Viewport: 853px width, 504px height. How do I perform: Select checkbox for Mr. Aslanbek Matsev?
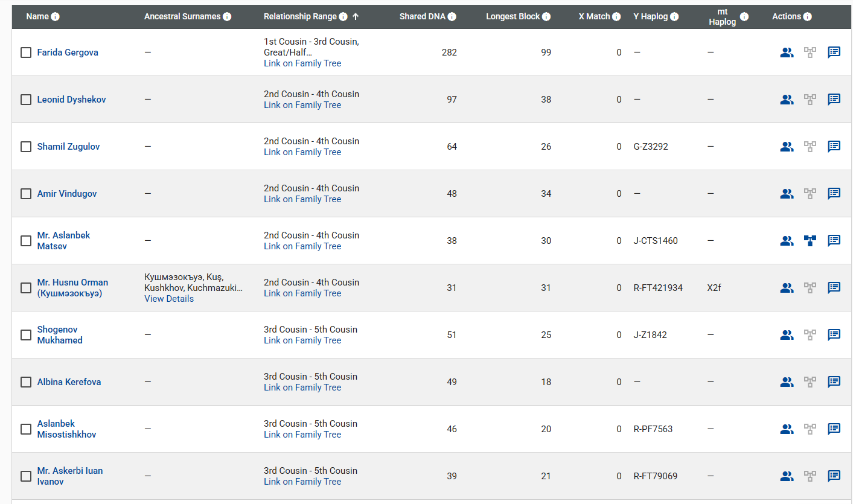[x=26, y=241]
